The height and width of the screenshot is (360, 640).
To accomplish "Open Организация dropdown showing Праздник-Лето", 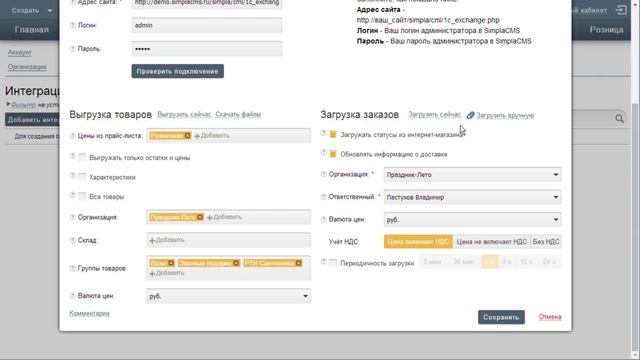I will pos(473,175).
